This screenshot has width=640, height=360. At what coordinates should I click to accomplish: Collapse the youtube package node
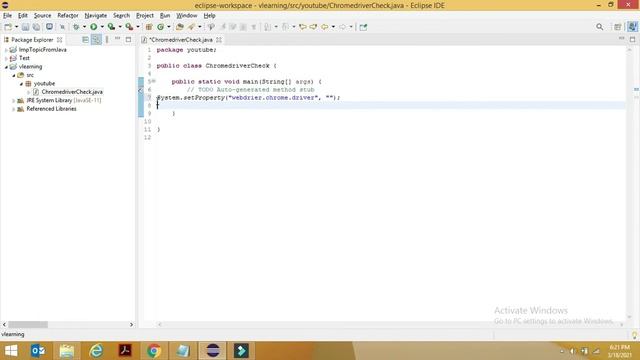click(22, 84)
